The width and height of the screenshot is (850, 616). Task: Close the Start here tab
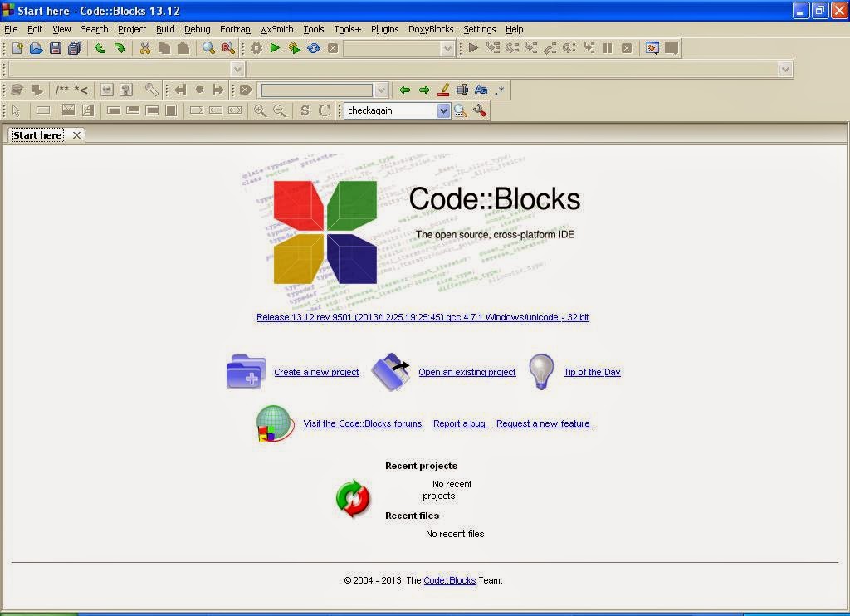pos(76,135)
